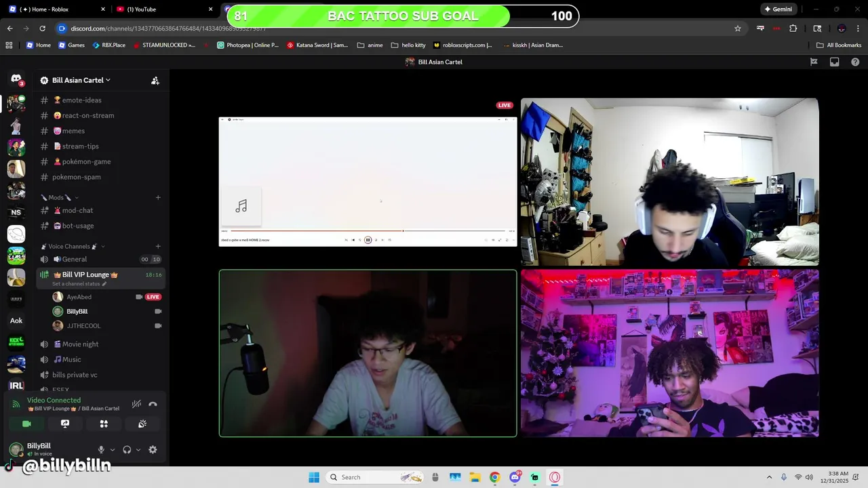Switch to YouTube browser tab
Image resolution: width=868 pixels, height=488 pixels.
(x=163, y=9)
